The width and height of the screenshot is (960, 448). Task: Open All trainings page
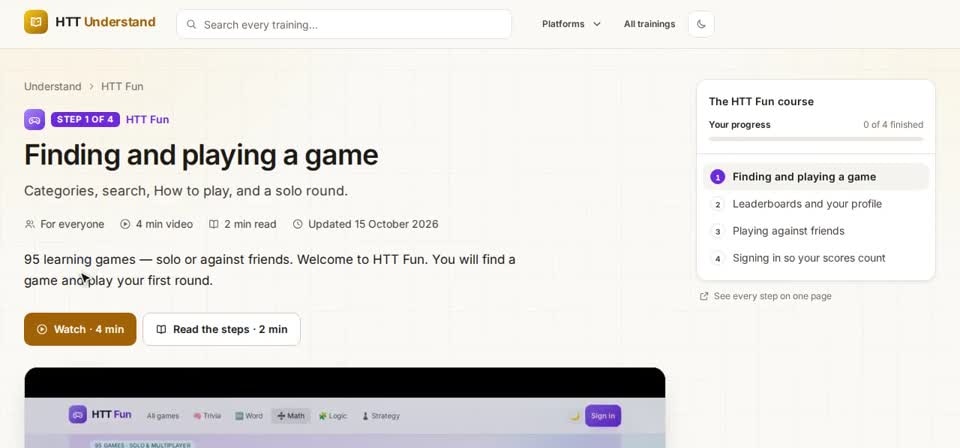pyautogui.click(x=650, y=24)
